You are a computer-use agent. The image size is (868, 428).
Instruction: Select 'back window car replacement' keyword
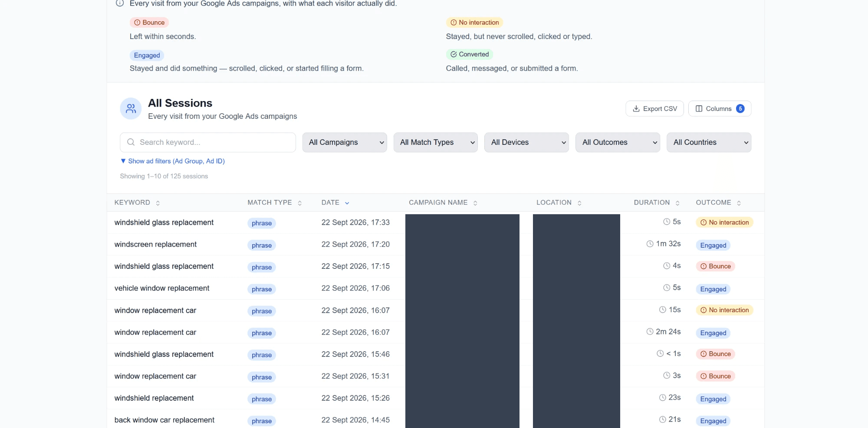[x=164, y=420]
